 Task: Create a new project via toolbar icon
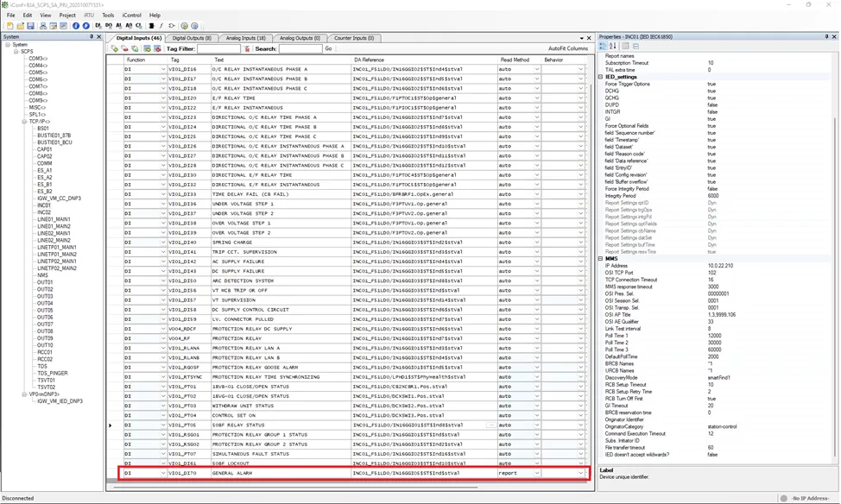click(x=9, y=26)
